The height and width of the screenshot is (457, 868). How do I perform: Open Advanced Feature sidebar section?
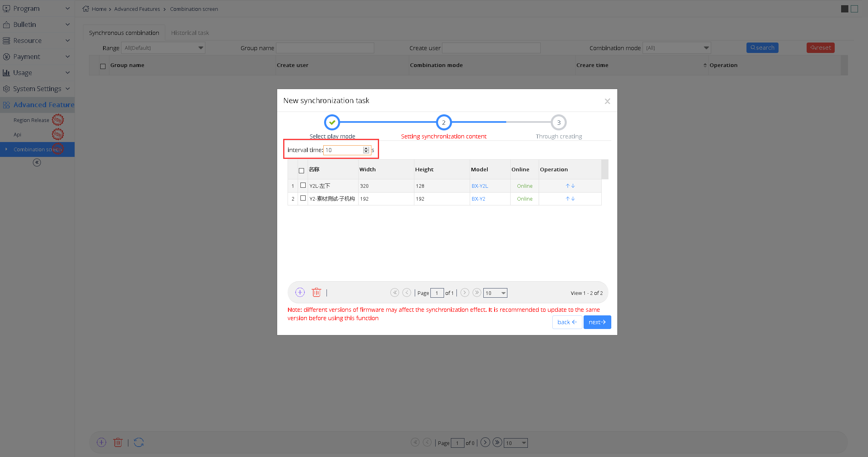pos(37,105)
